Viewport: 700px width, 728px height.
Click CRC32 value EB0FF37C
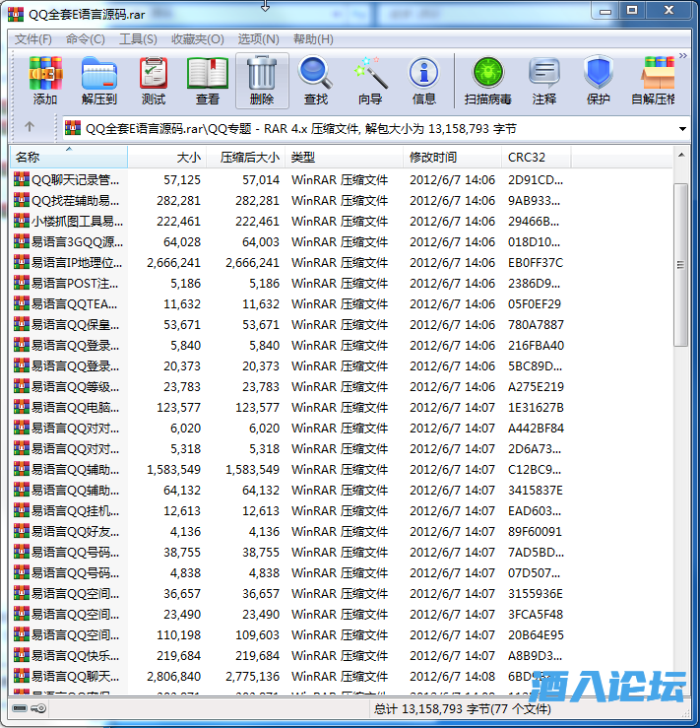pos(536,263)
